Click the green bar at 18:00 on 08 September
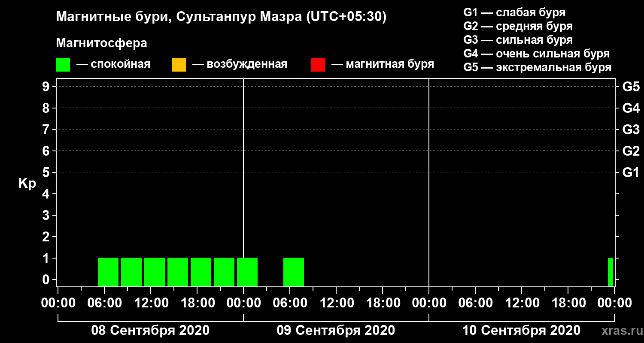Screen dimensions: 644x343 (x=201, y=272)
